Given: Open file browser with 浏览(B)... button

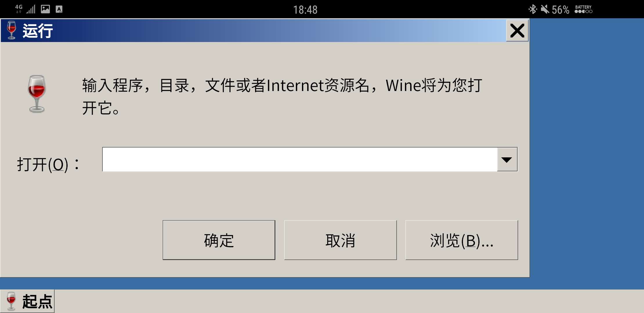Looking at the screenshot, I should pyautogui.click(x=462, y=240).
